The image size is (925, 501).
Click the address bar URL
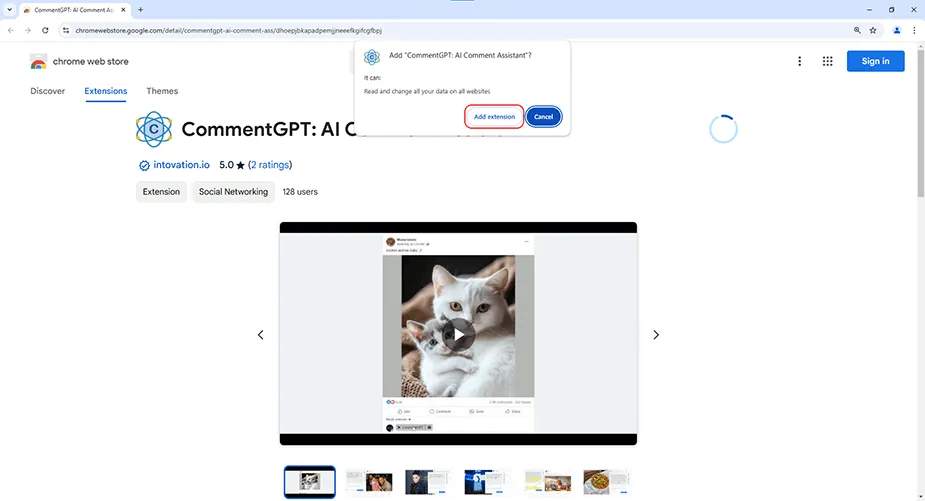[228, 30]
